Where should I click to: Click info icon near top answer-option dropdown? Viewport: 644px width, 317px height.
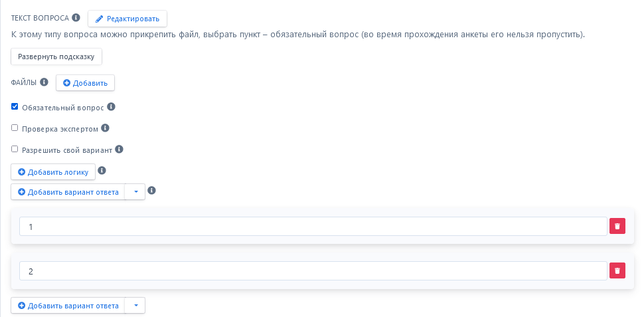[151, 191]
